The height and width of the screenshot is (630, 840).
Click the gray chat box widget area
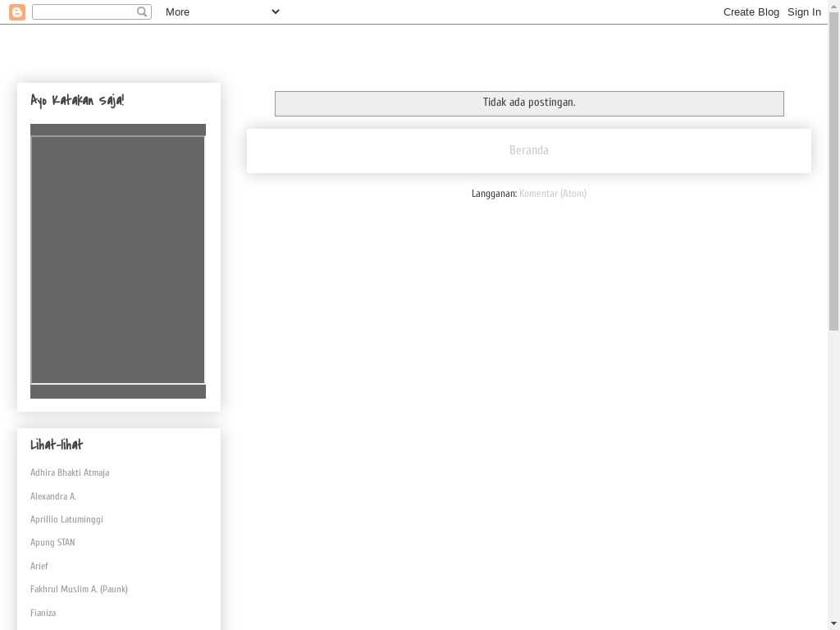click(117, 260)
